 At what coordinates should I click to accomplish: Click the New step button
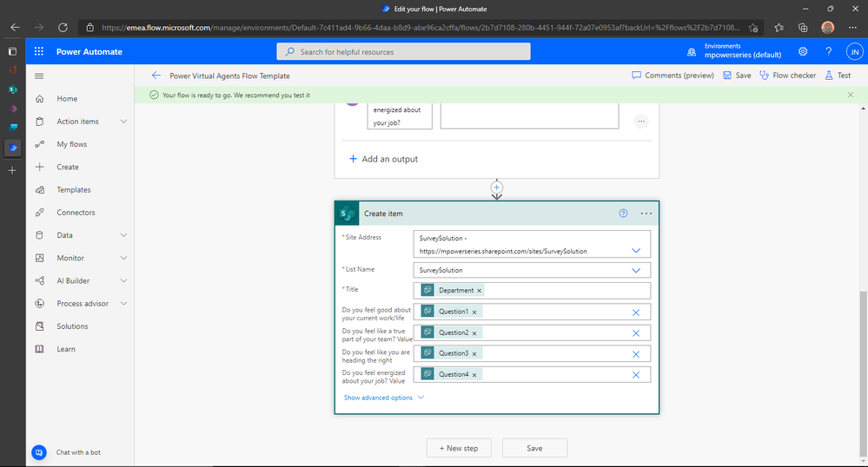click(x=459, y=448)
